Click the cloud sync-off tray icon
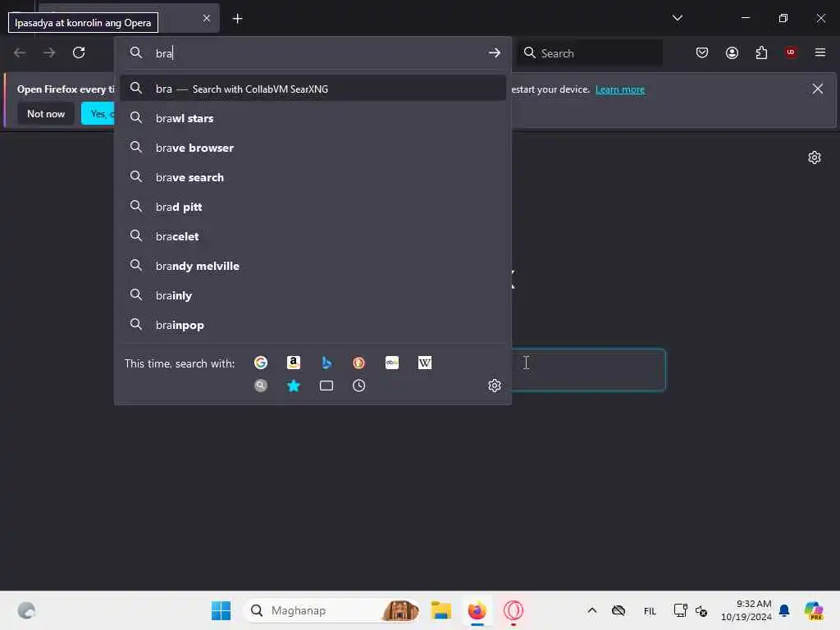 point(619,610)
